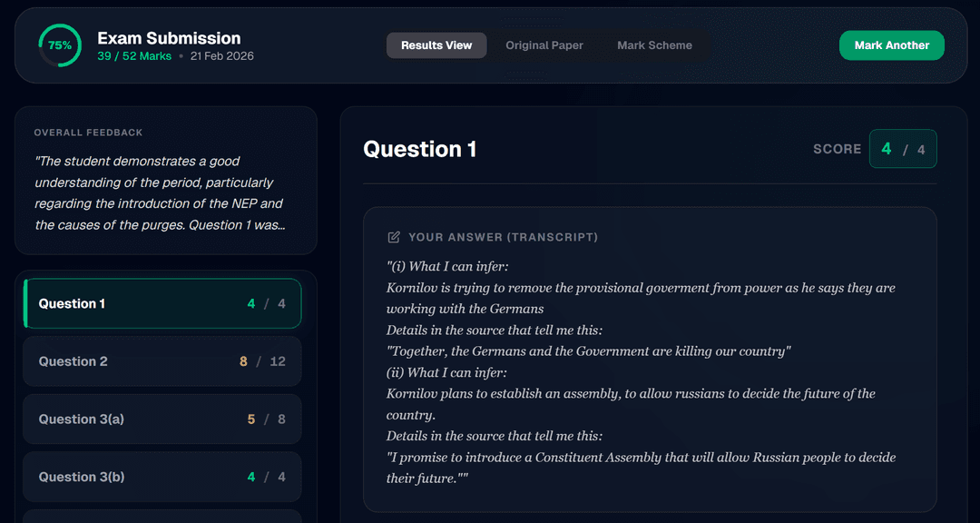
Task: Click the 75% circular progress ring
Action: pyautogui.click(x=60, y=45)
